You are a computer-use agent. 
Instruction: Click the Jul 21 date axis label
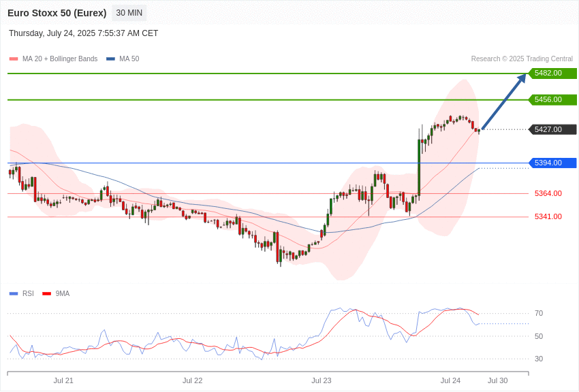tap(63, 380)
